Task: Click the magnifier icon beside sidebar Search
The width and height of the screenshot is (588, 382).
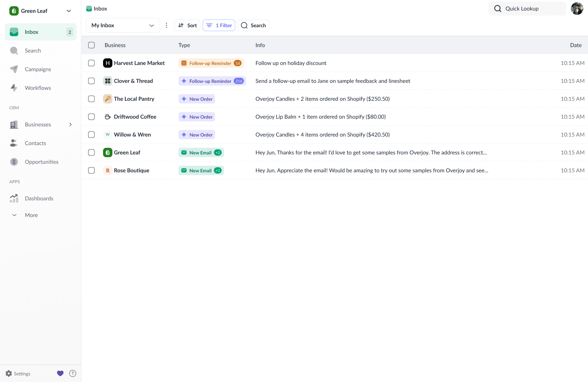Action: (14, 51)
